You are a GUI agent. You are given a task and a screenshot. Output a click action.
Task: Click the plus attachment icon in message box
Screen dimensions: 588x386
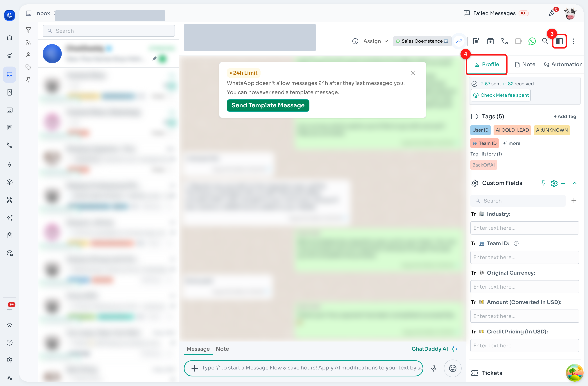[x=195, y=368]
